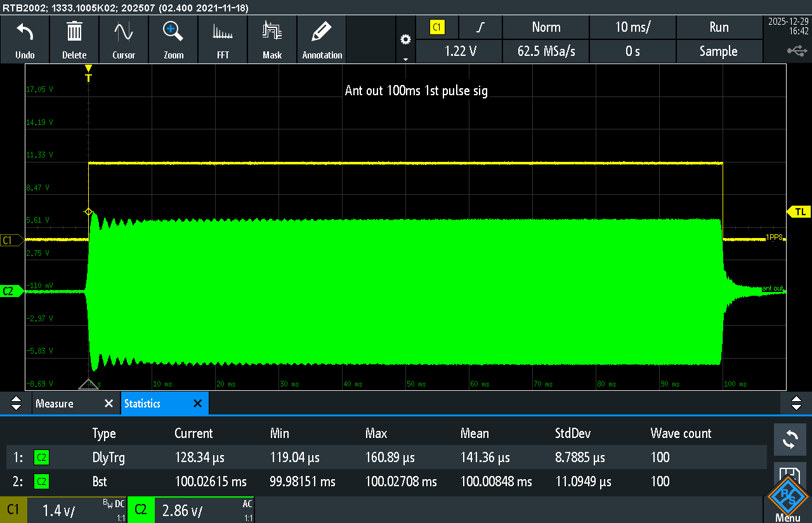Click the TL trigger level marker

tap(799, 212)
